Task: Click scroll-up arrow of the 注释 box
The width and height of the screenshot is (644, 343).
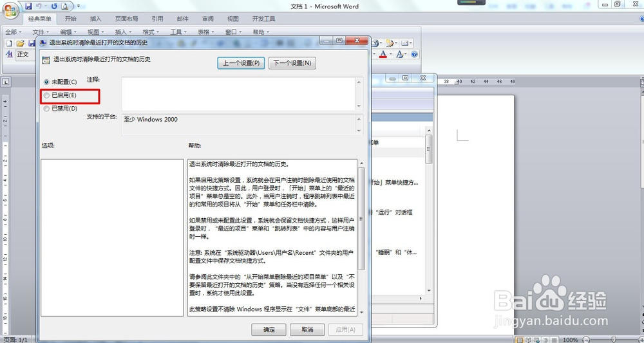Action: pos(359,82)
